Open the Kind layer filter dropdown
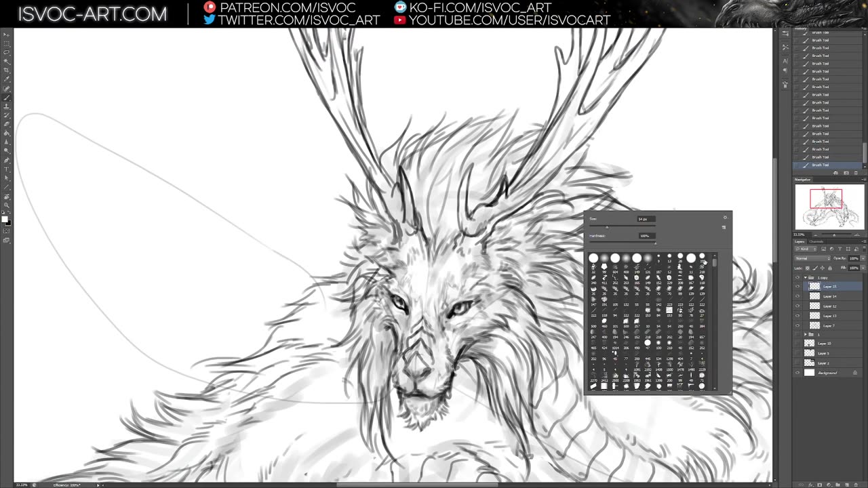 (x=806, y=249)
